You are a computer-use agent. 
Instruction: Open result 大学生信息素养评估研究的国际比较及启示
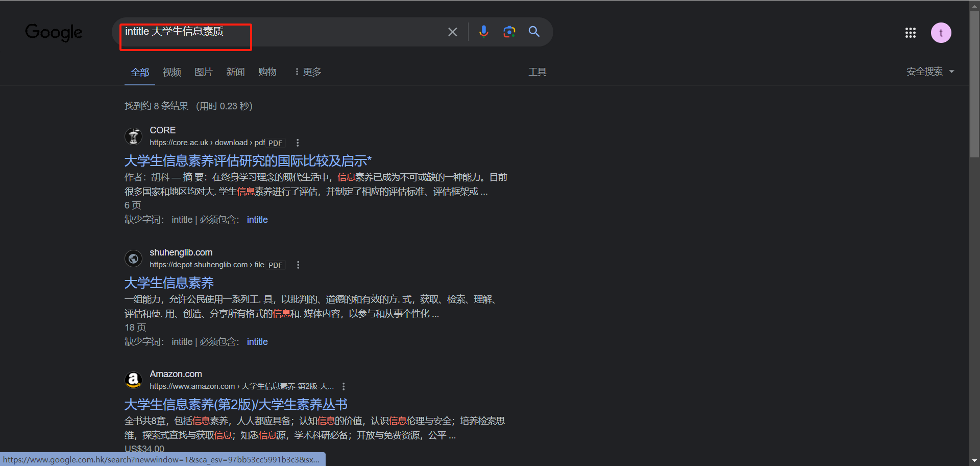[248, 161]
